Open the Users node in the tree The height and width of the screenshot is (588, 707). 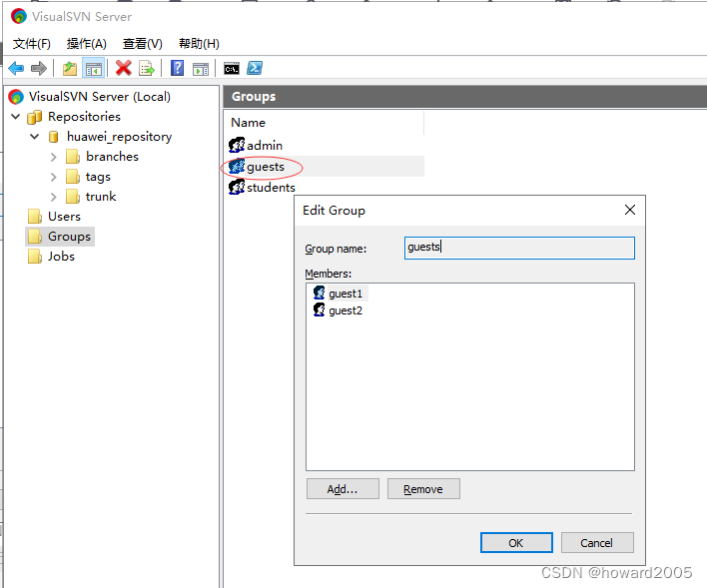pos(64,217)
